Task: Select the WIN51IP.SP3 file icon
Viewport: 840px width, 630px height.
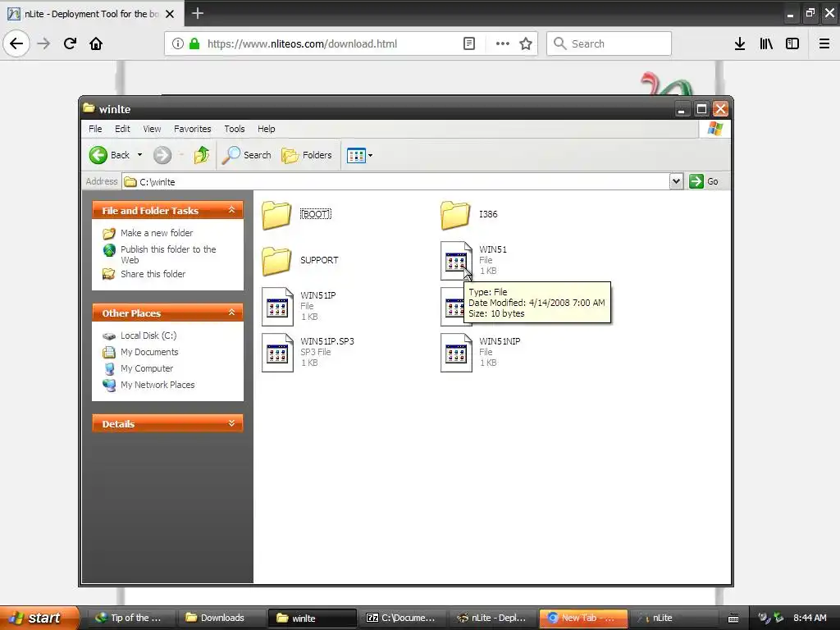Action: point(277,353)
